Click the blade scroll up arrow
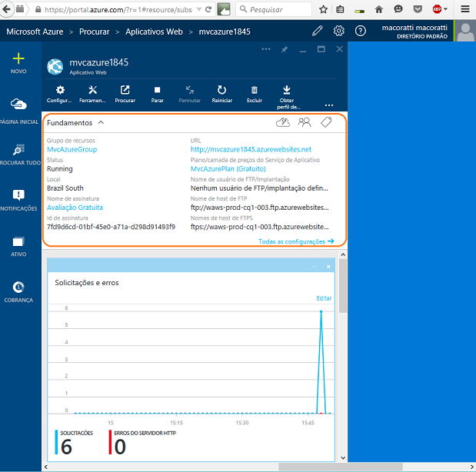 coord(343,254)
